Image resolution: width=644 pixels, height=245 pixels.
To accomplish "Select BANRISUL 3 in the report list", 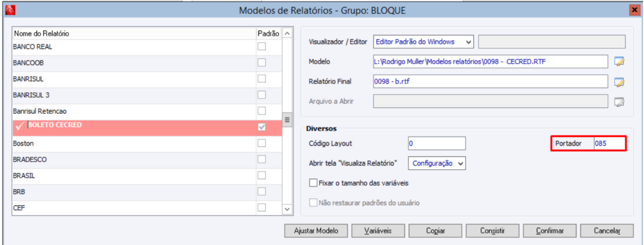I will point(31,95).
